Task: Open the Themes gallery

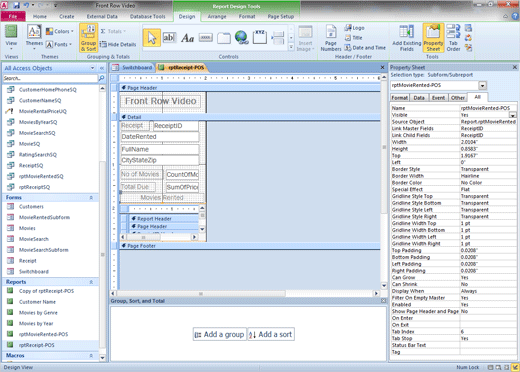Action: pyautogui.click(x=34, y=37)
